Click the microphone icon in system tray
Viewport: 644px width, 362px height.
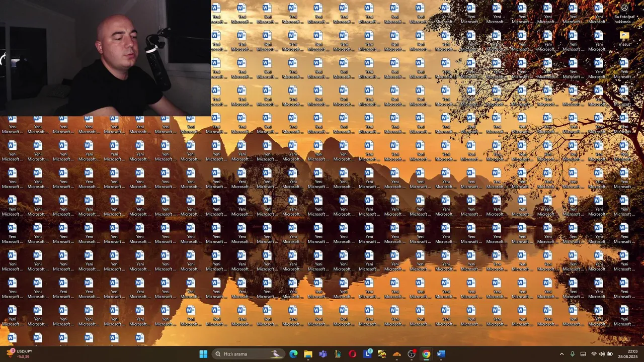click(573, 354)
